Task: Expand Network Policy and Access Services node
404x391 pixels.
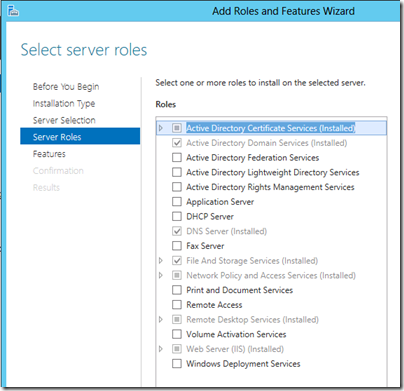Action: click(161, 275)
